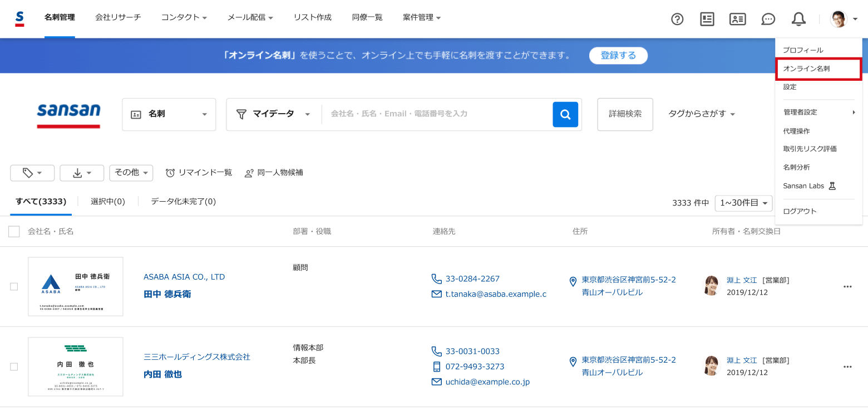
Task: Switch to すべて(3333) tab
Action: [41, 202]
